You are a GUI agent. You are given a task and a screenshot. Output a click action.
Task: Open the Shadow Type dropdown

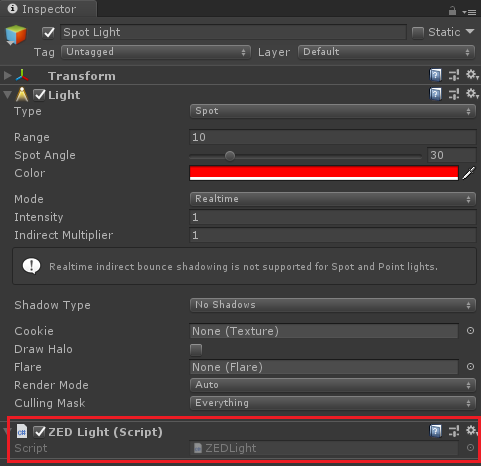tap(332, 305)
